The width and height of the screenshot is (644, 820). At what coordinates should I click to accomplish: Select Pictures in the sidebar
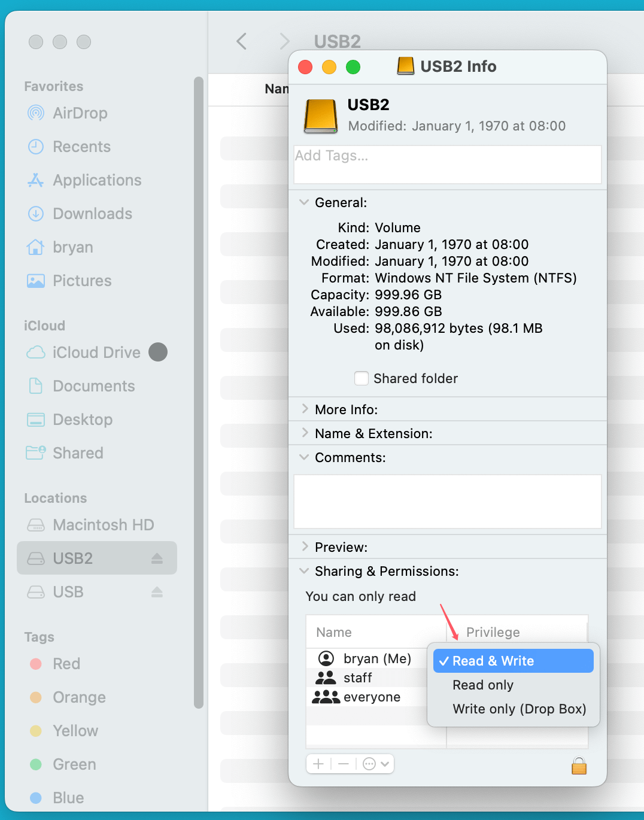point(82,281)
